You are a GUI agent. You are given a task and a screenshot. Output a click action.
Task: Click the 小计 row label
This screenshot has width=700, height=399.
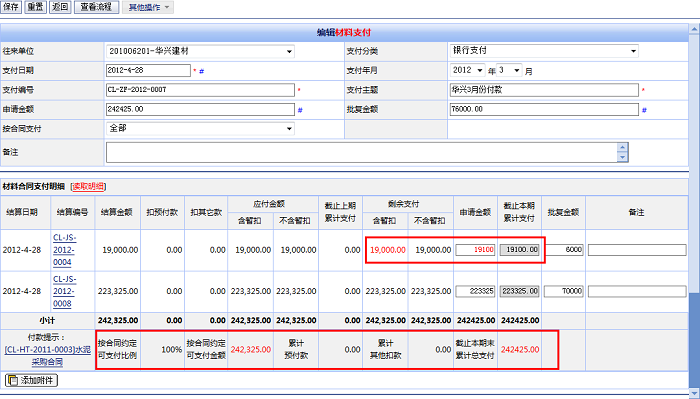pyautogui.click(x=47, y=320)
